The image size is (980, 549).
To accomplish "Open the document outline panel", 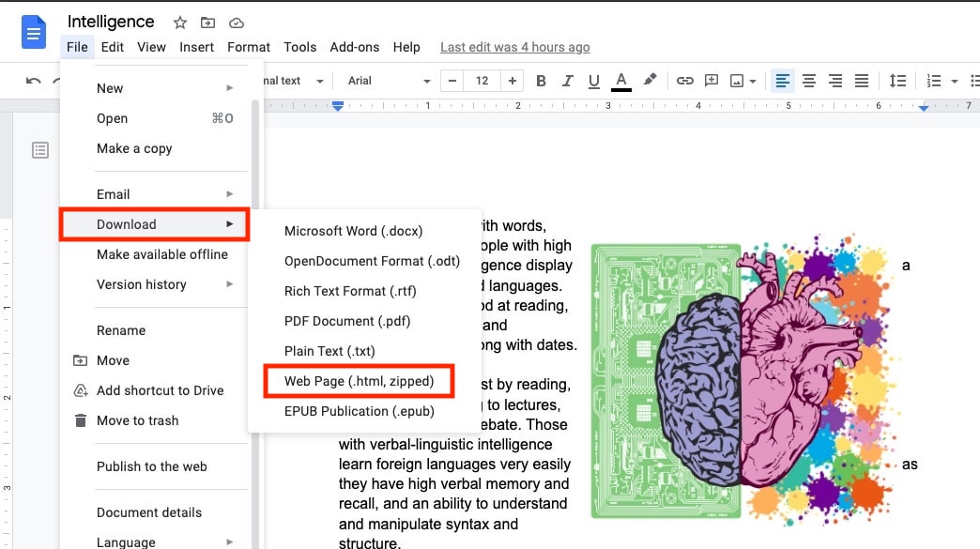I will click(39, 149).
